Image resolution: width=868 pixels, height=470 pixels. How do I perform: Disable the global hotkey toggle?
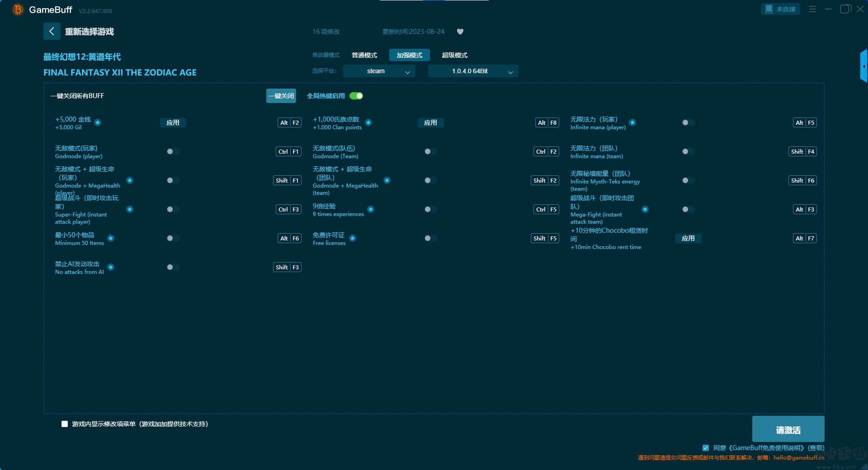click(x=356, y=96)
